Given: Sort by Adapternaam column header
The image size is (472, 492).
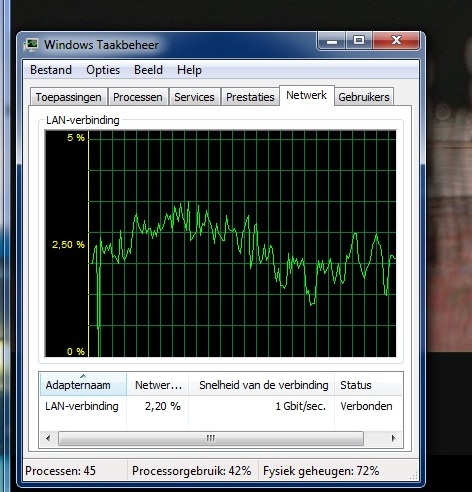Looking at the screenshot, I should pos(83,384).
